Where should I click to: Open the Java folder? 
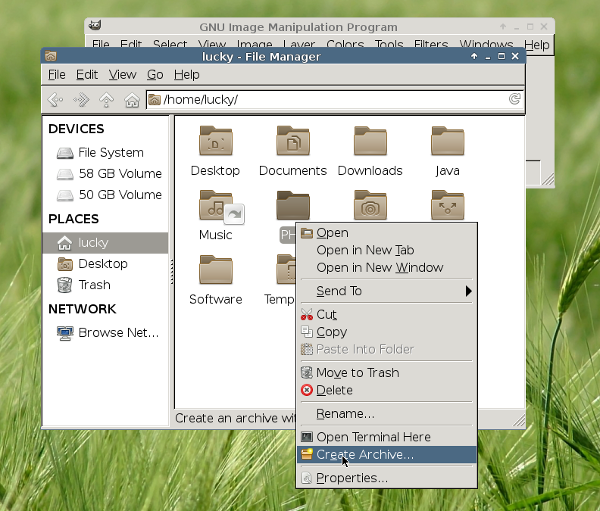[x=447, y=144]
